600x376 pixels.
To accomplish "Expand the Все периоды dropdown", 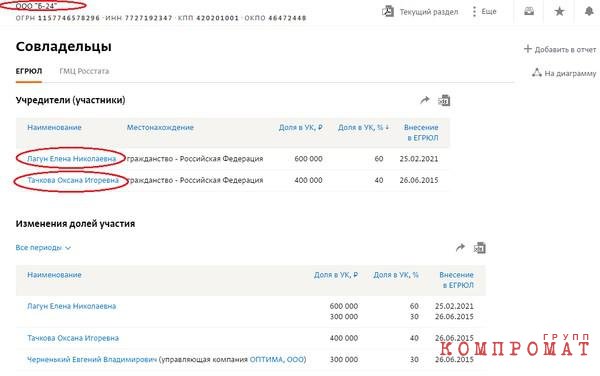I will (x=43, y=248).
